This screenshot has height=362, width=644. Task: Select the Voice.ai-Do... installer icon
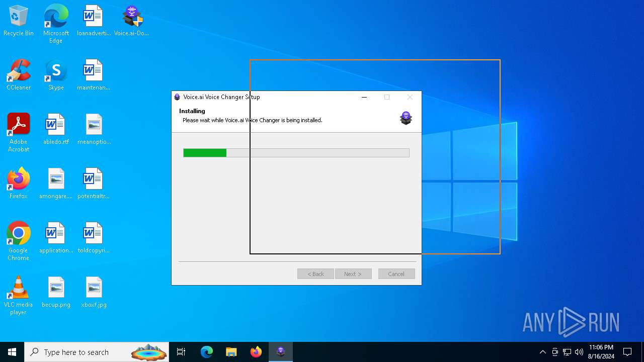point(131,21)
